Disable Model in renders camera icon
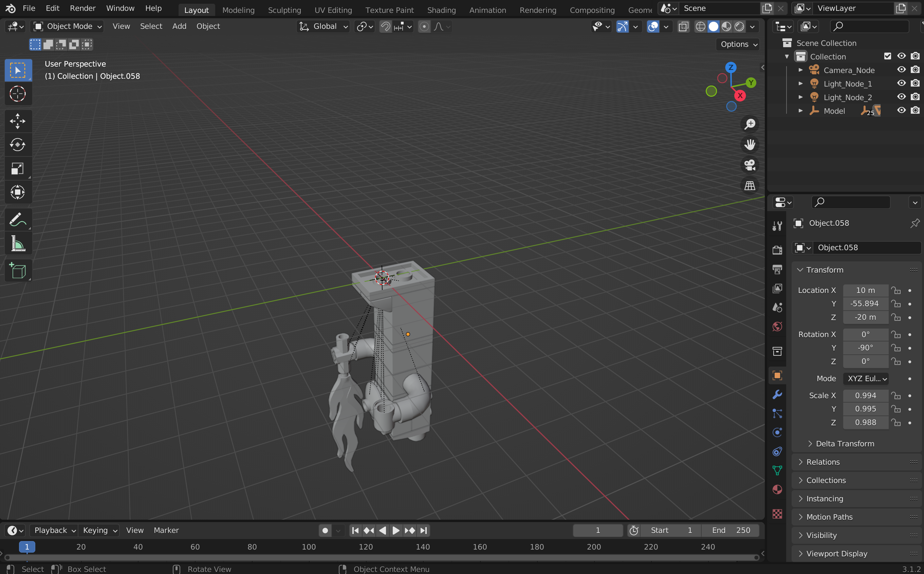 tap(915, 110)
